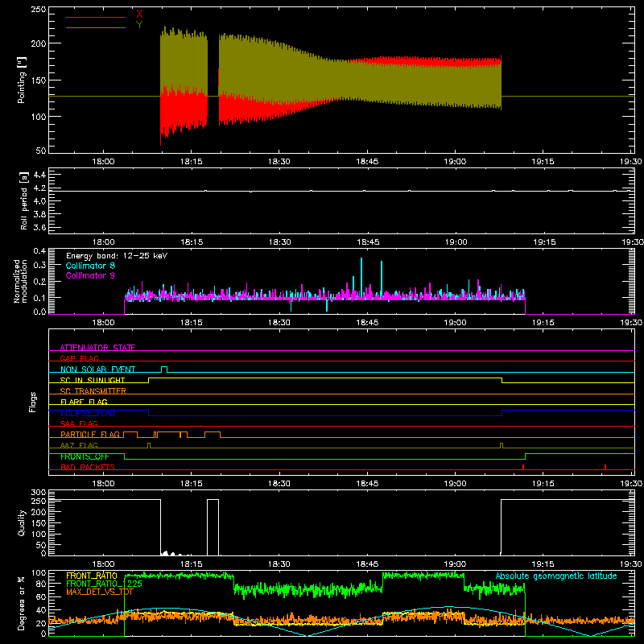Click the 'Degrees or %' axis label
The image size is (644, 644).
click(x=22, y=604)
